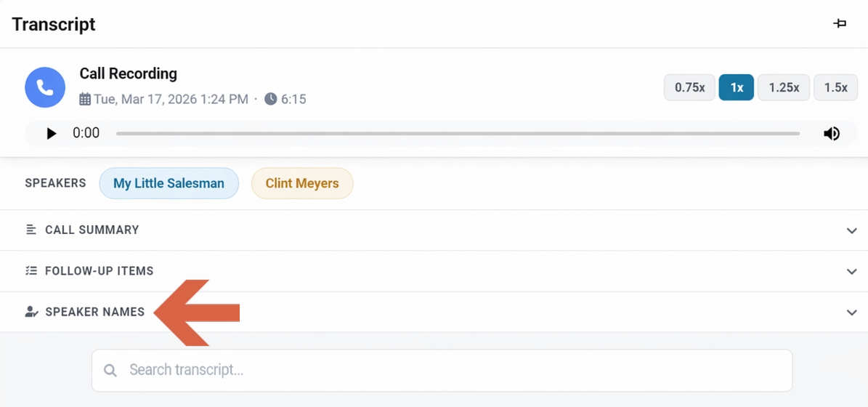Switch playback speed to 1.25x
Screen dimensions: 868x407
[784, 87]
